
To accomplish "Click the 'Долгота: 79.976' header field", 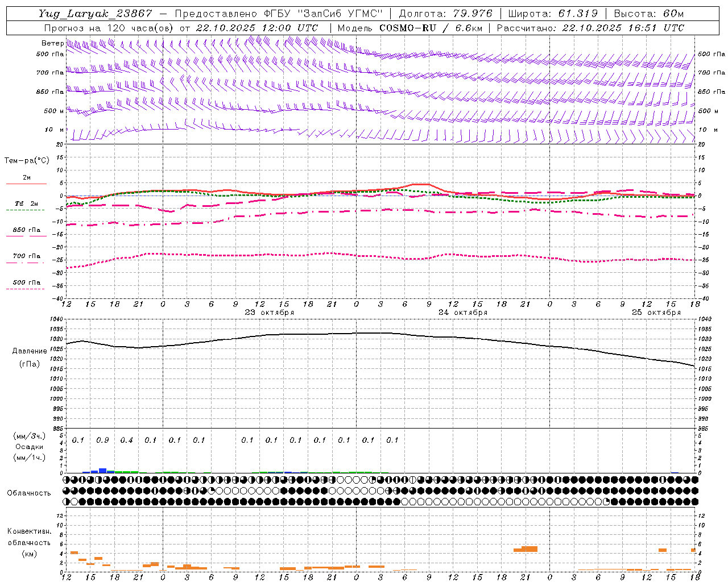I will (x=445, y=14).
